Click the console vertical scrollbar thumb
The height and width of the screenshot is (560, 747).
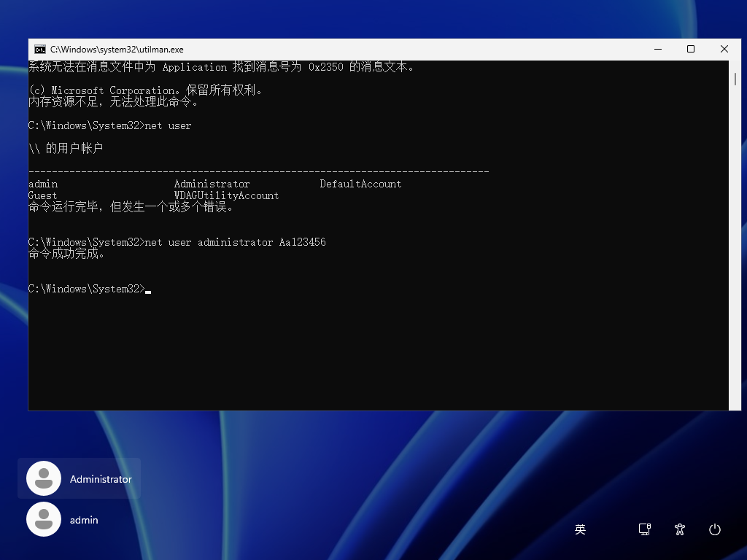[735, 79]
